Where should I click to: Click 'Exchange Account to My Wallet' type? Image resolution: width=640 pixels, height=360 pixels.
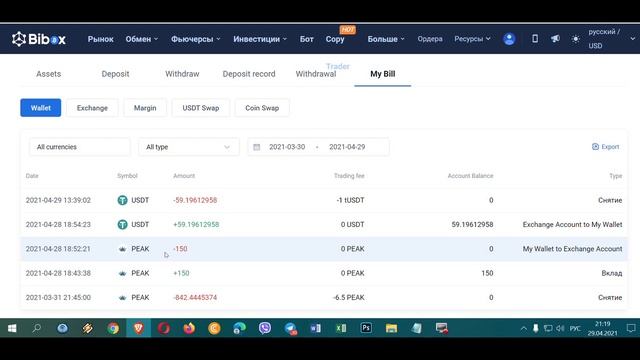coord(572,224)
